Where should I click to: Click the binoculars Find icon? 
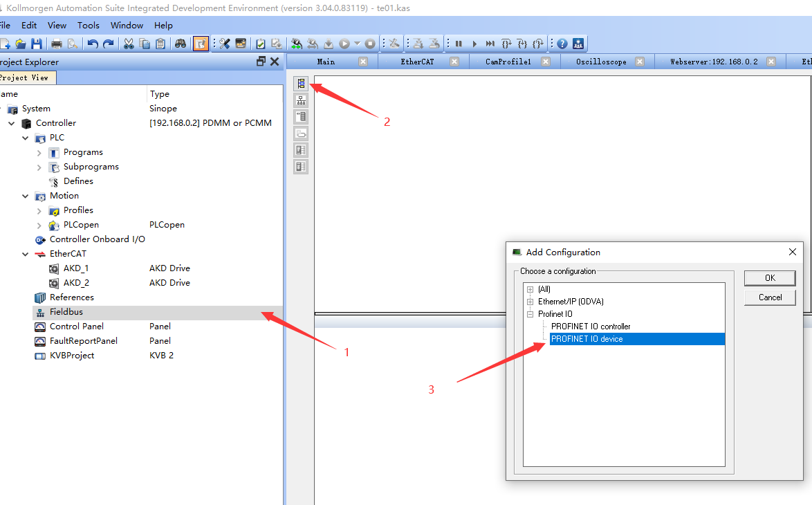[x=181, y=44]
